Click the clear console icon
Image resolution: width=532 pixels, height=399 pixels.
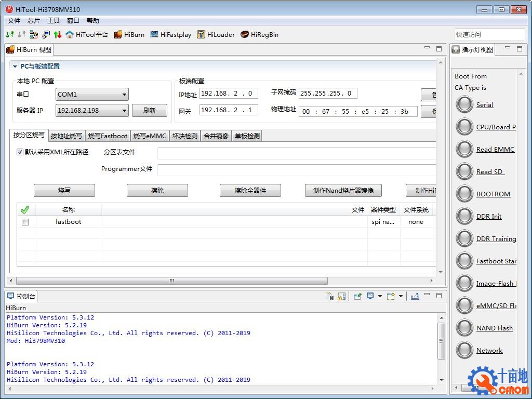click(x=329, y=296)
